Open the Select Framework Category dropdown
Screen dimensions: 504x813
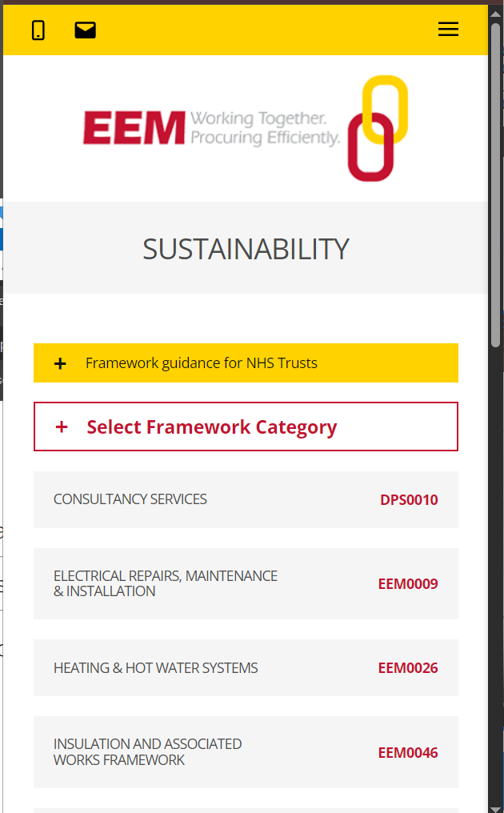(x=212, y=427)
